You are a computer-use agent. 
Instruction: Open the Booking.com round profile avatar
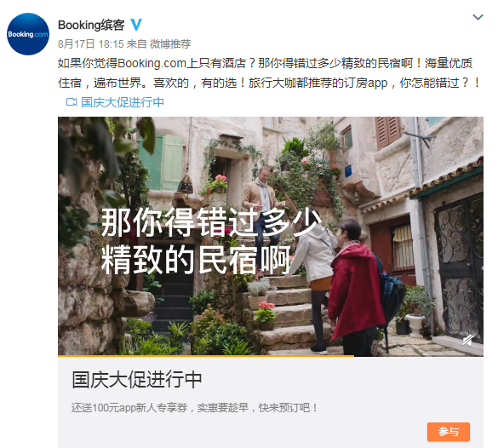coord(28,34)
